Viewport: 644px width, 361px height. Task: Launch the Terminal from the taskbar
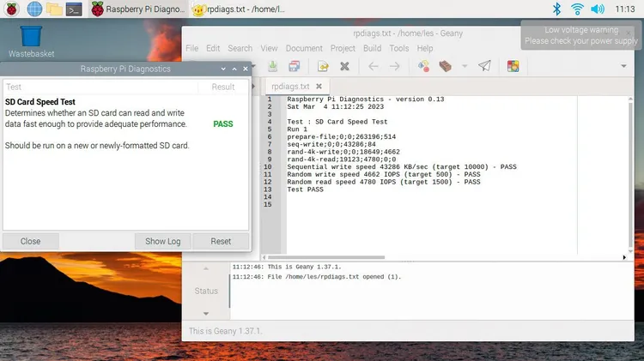click(75, 9)
